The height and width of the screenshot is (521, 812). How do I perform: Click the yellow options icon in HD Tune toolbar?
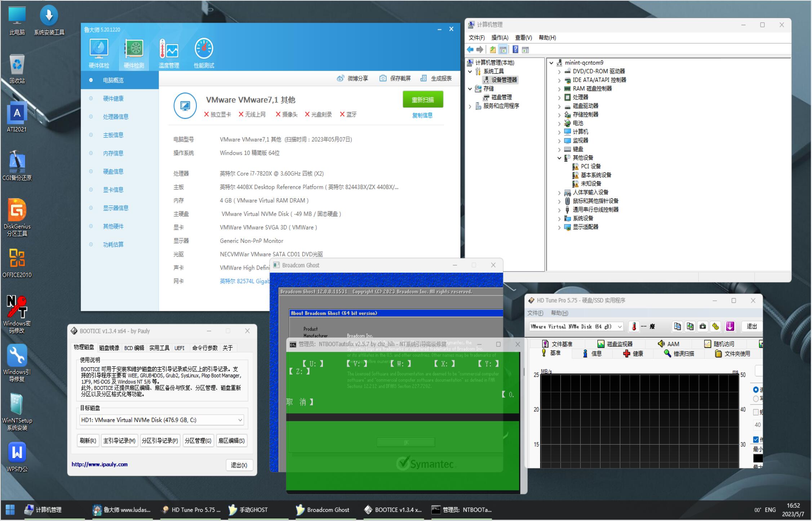coord(716,326)
